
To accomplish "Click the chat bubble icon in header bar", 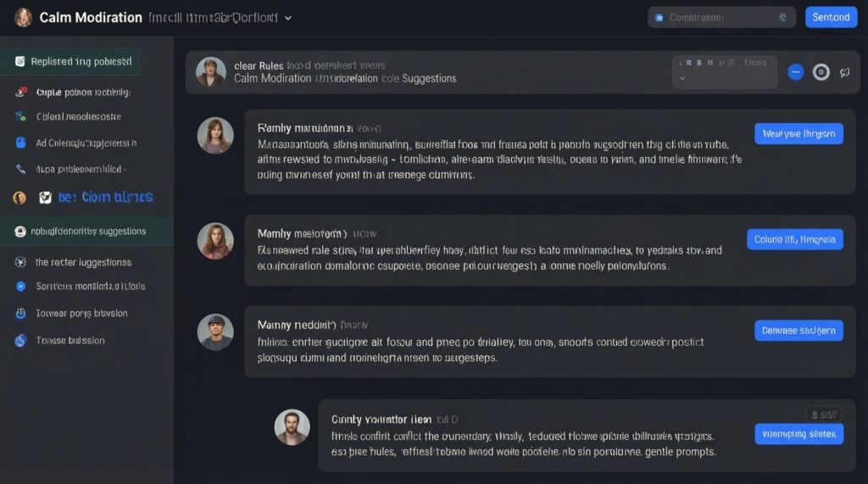I will (844, 72).
